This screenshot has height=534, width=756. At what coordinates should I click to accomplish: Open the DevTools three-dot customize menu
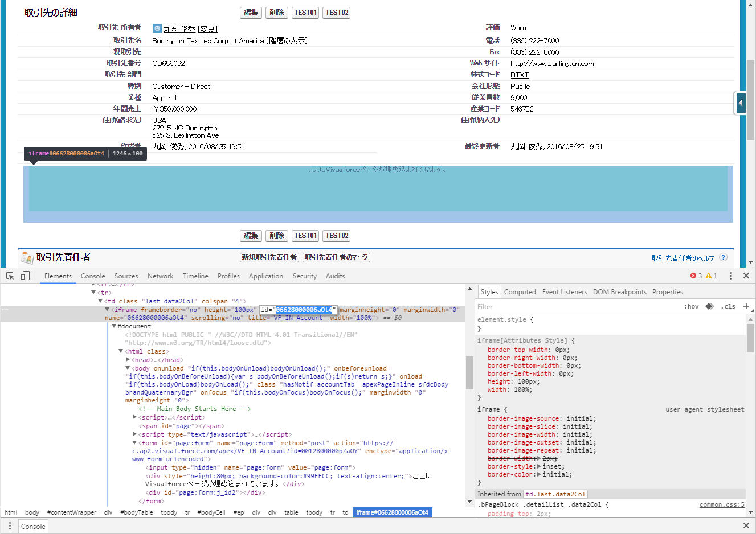point(730,276)
